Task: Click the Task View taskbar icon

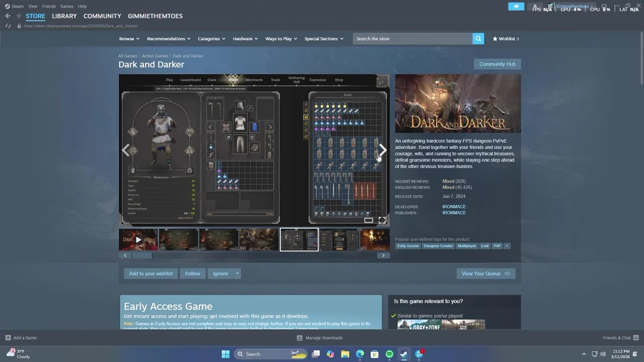Action: click(316, 354)
